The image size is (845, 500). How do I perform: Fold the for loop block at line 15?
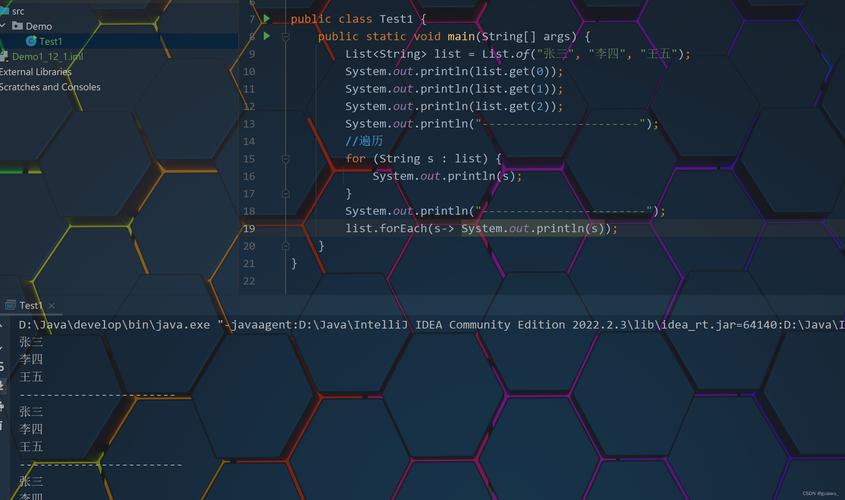[285, 159]
